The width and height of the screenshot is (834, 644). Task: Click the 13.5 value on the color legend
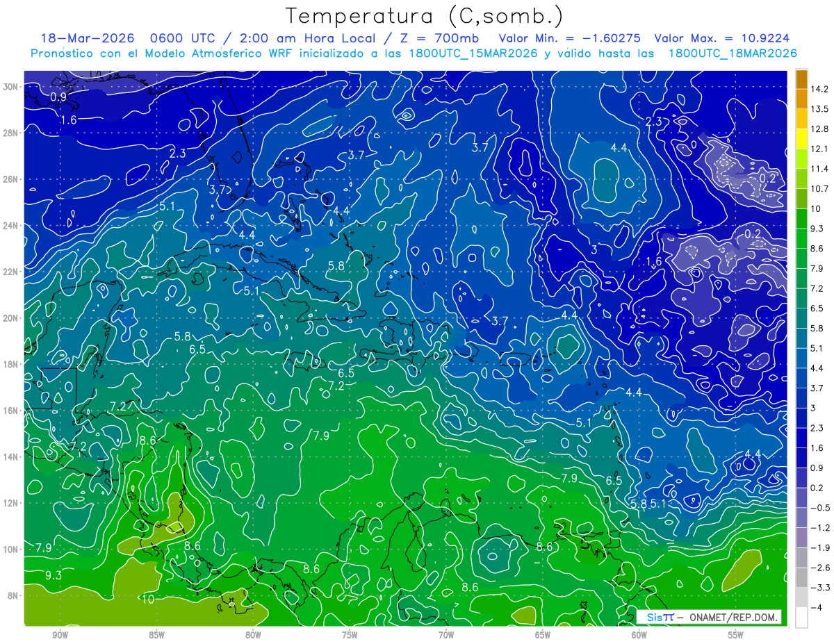819,109
